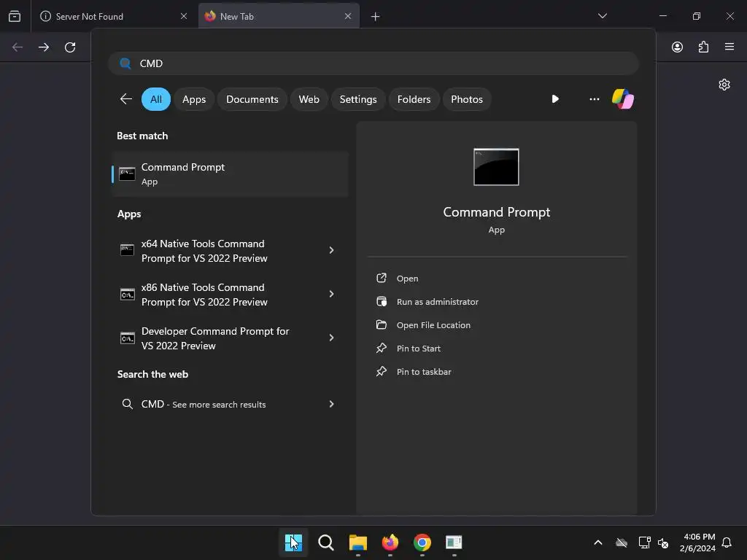Click the large Command Prompt preview thumbnail
Image resolution: width=747 pixels, height=560 pixels.
coord(496,167)
